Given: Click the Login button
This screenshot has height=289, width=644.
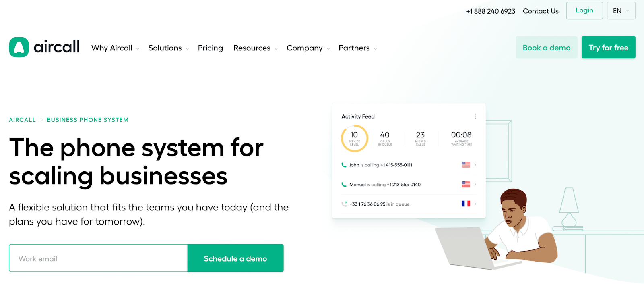Looking at the screenshot, I should (584, 10).
